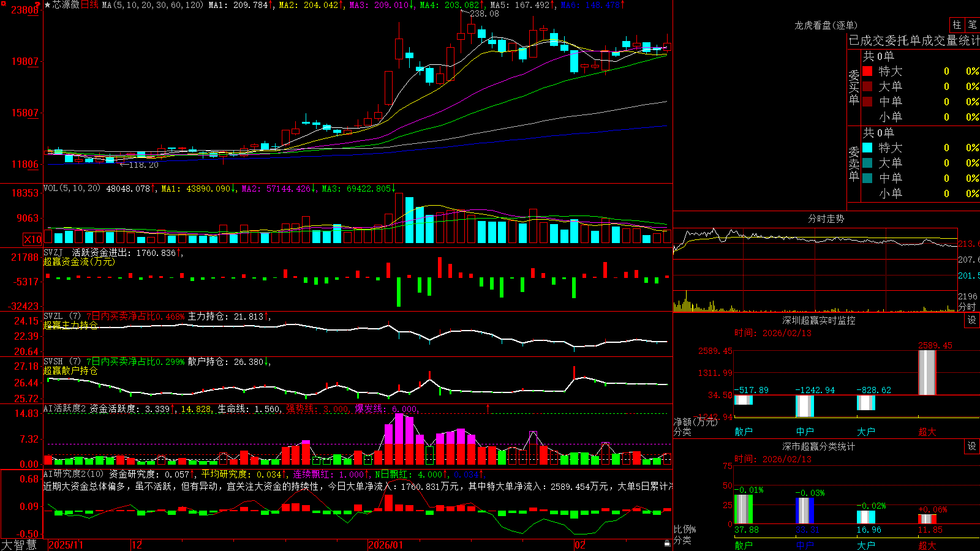
Task: Click the dark red 中单 buy order swatch
Action: click(x=867, y=102)
